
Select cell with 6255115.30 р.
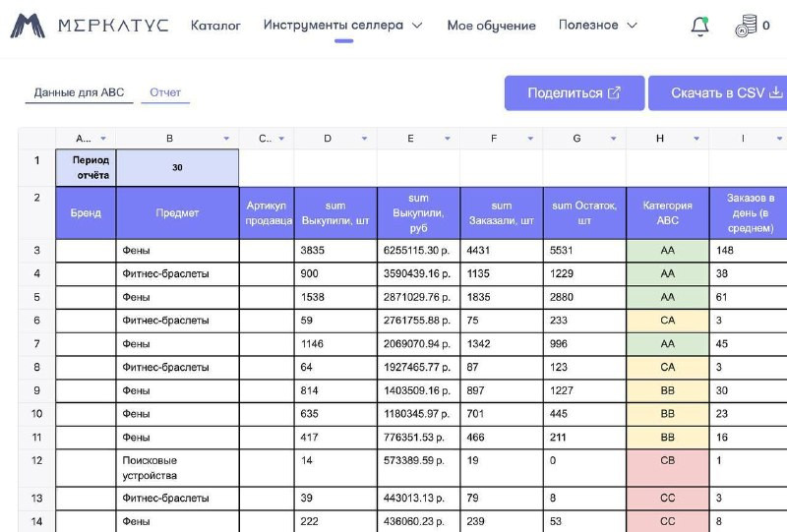pos(418,251)
